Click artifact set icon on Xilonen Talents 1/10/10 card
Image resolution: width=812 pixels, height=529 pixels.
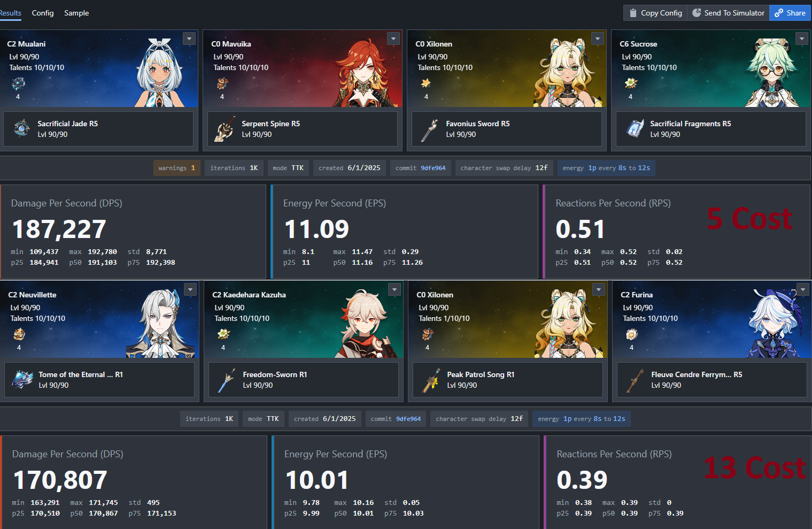click(x=428, y=334)
